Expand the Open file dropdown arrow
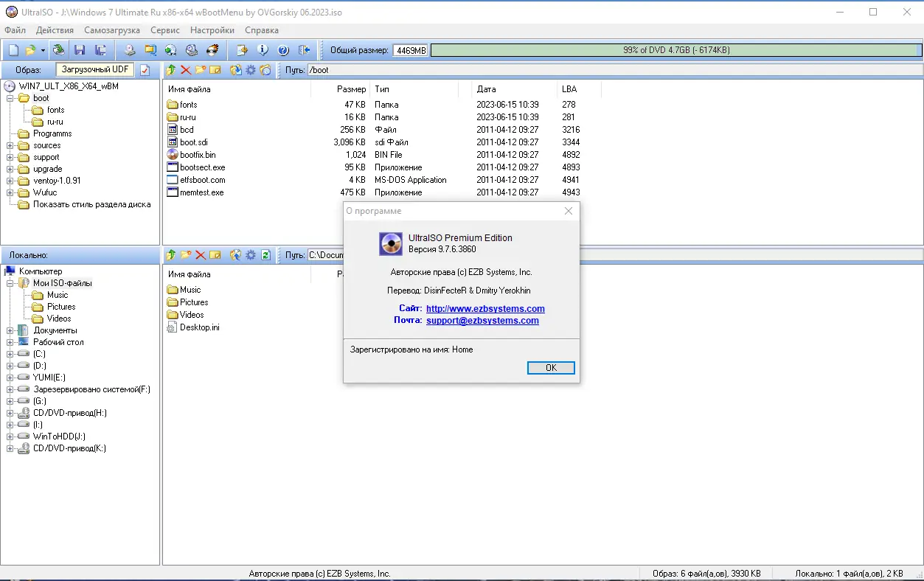Viewport: 924px width, 581px height. (x=41, y=49)
